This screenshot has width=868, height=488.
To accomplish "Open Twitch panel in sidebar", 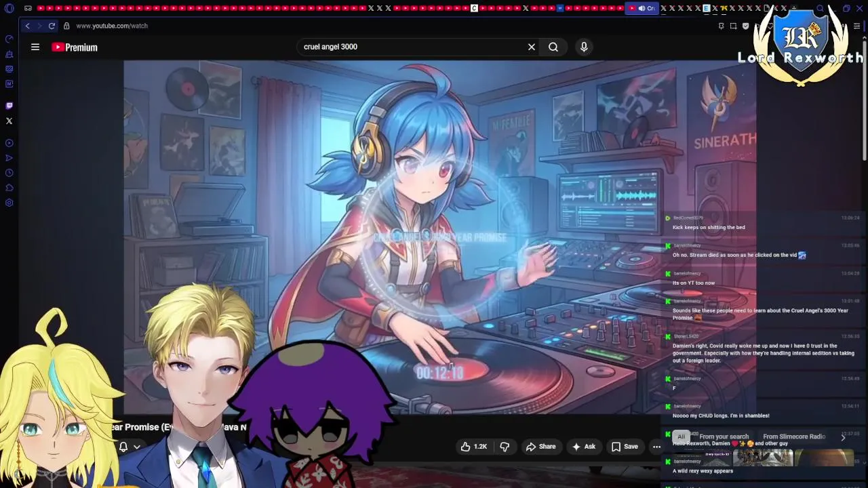I will tap(9, 106).
